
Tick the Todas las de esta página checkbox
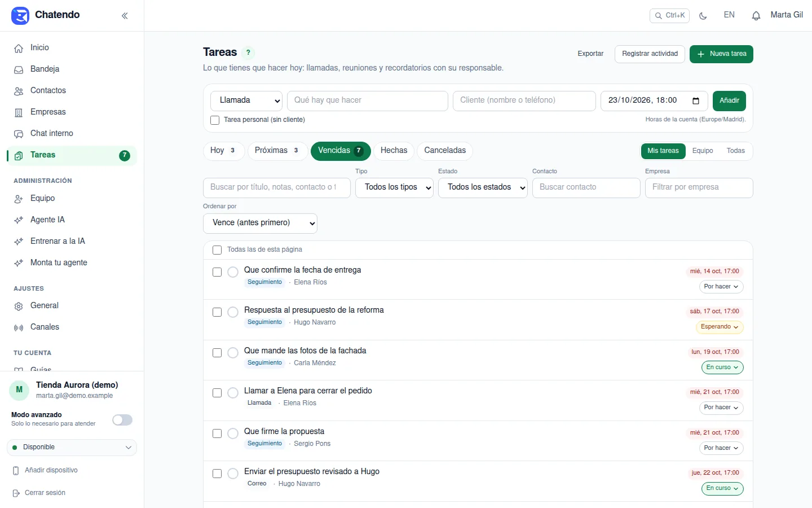[217, 250]
